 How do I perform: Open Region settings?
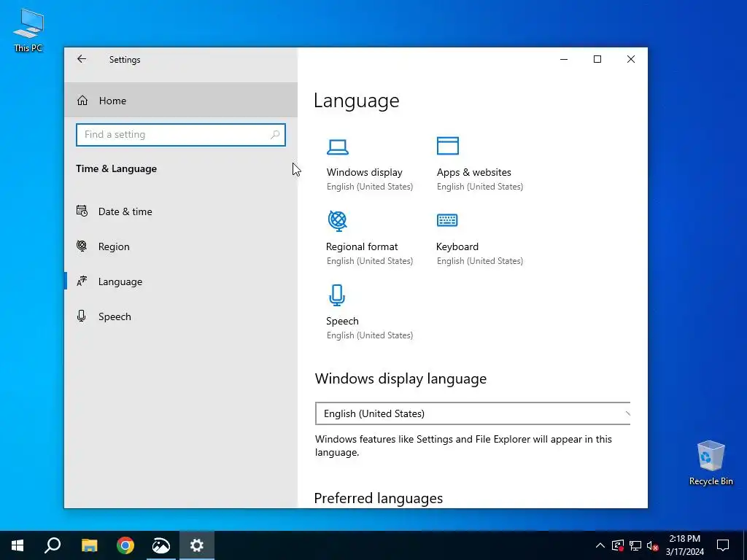pos(181,246)
